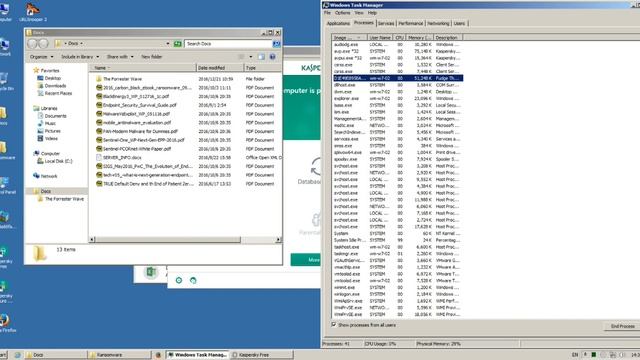Click the Database update icon in Kaspersky
This screenshot has height=360, width=640.
tap(316, 167)
